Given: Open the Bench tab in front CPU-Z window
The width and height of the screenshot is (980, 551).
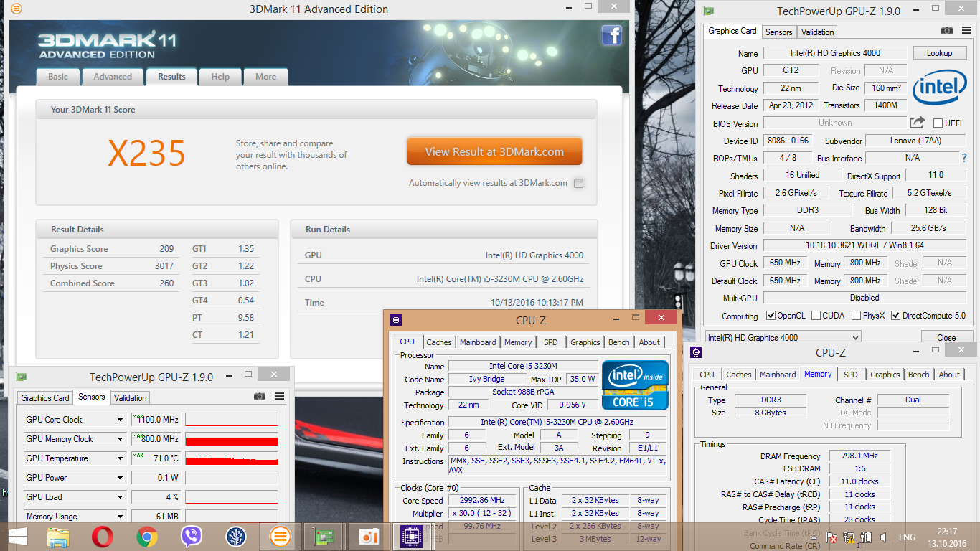Looking at the screenshot, I should [619, 342].
